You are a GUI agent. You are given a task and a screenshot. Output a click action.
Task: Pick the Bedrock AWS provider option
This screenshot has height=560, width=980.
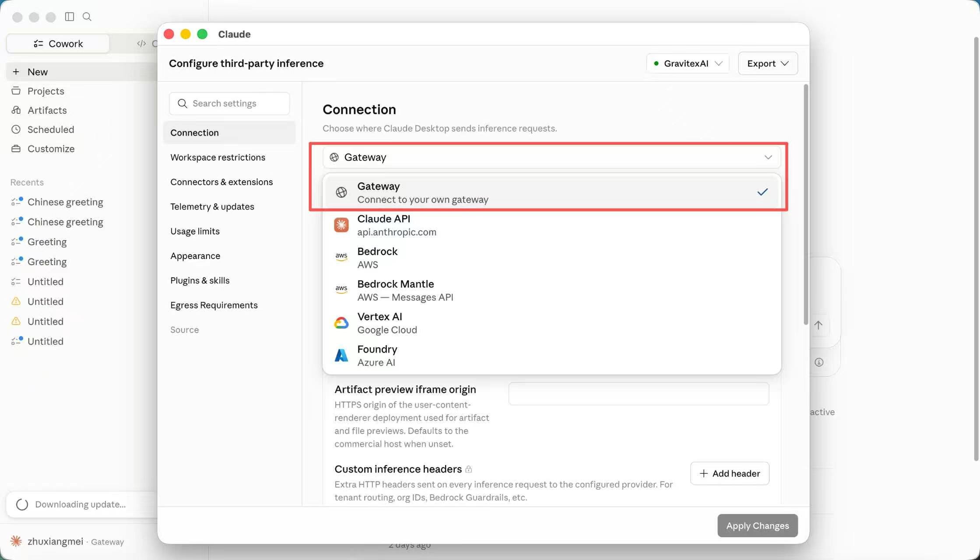tap(551, 258)
